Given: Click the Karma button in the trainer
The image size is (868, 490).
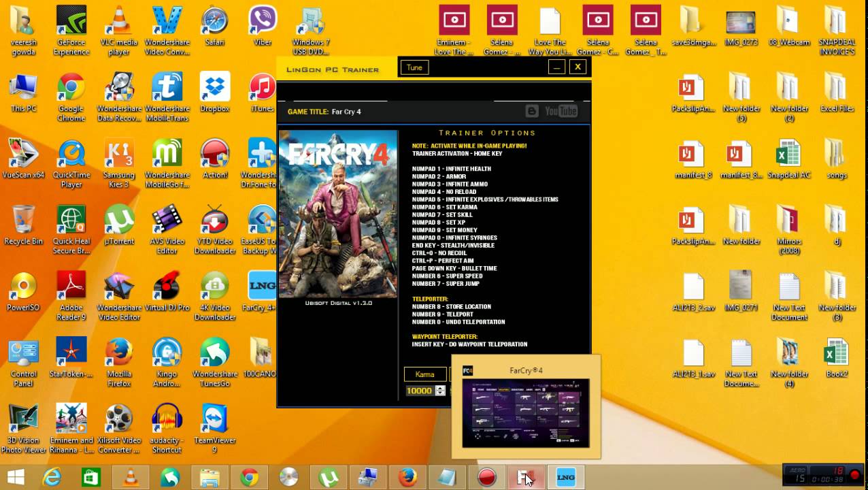Looking at the screenshot, I should point(424,374).
